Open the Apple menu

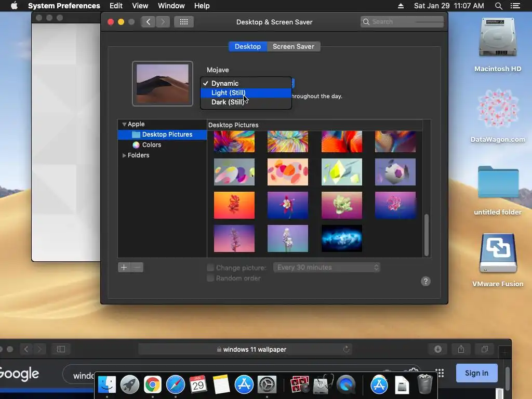14,6
